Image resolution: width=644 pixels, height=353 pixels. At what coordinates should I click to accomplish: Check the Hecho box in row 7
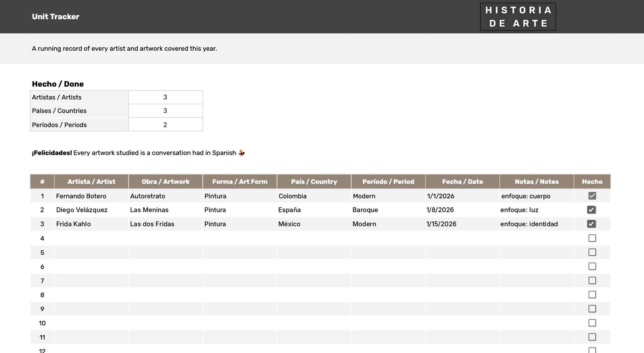pyautogui.click(x=592, y=280)
